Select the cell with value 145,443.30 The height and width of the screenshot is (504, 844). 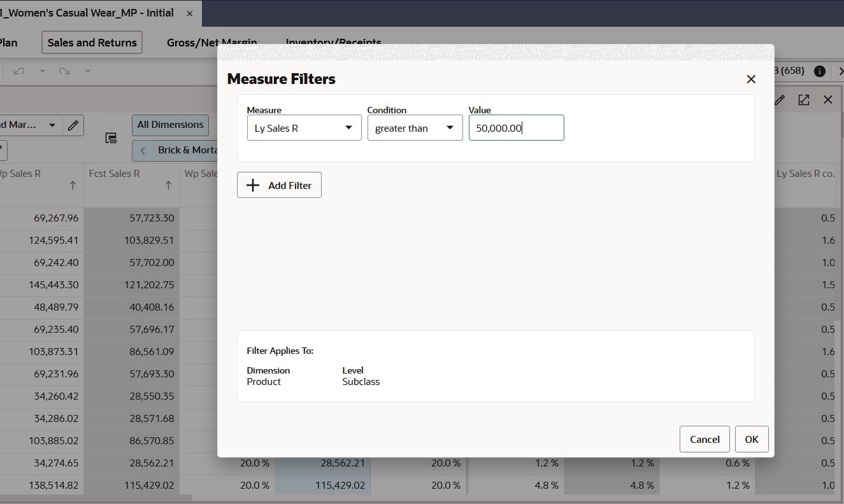coord(42,285)
